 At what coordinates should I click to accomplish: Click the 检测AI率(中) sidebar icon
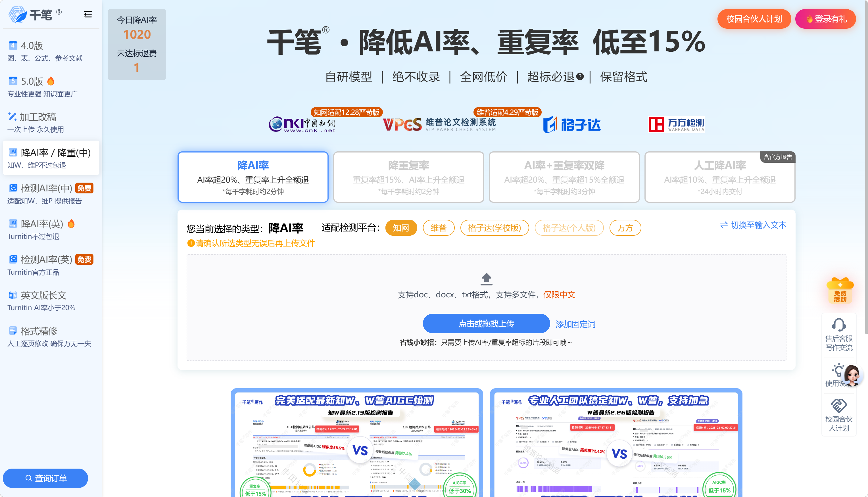tap(12, 188)
